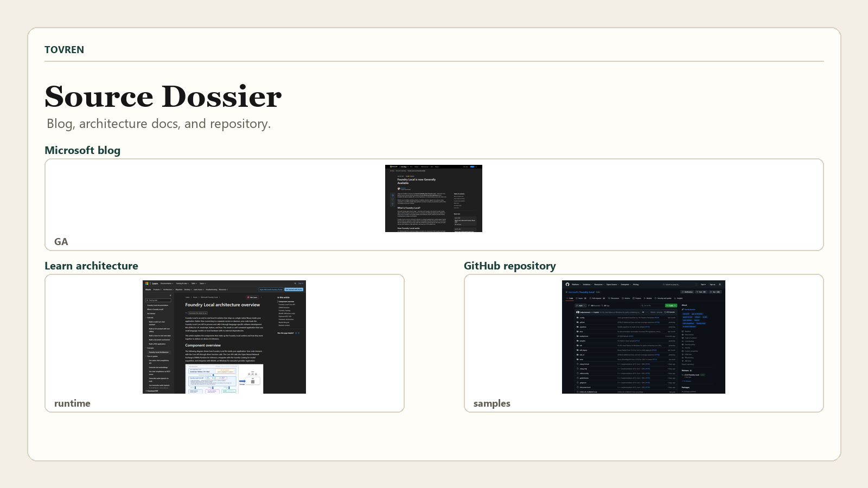The image size is (868, 488).
Task: Select the 'GitHub repository' section heading
Action: pos(509,266)
